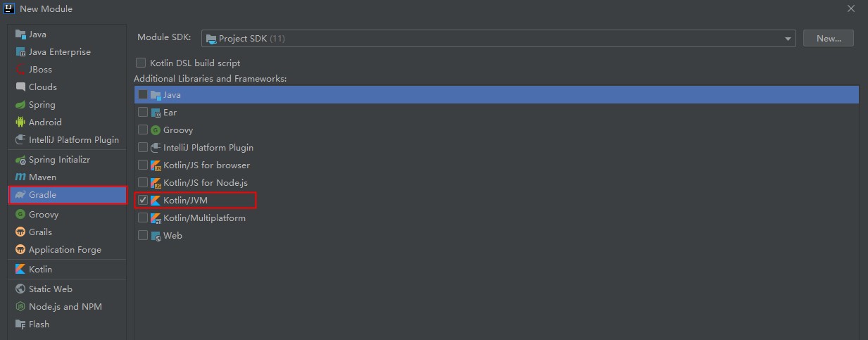This screenshot has height=340, width=868.
Task: Enable the Kotlin DSL build script checkbox
Action: [141, 63]
